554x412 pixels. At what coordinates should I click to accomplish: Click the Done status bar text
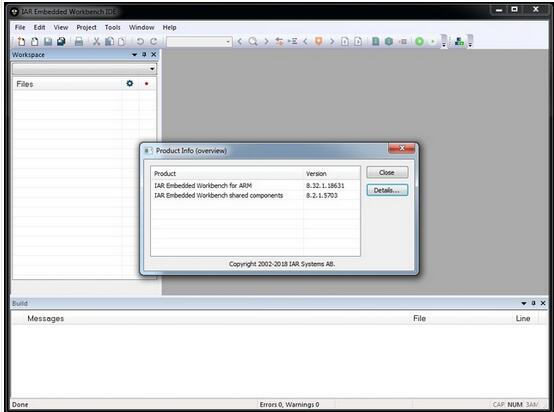20,405
